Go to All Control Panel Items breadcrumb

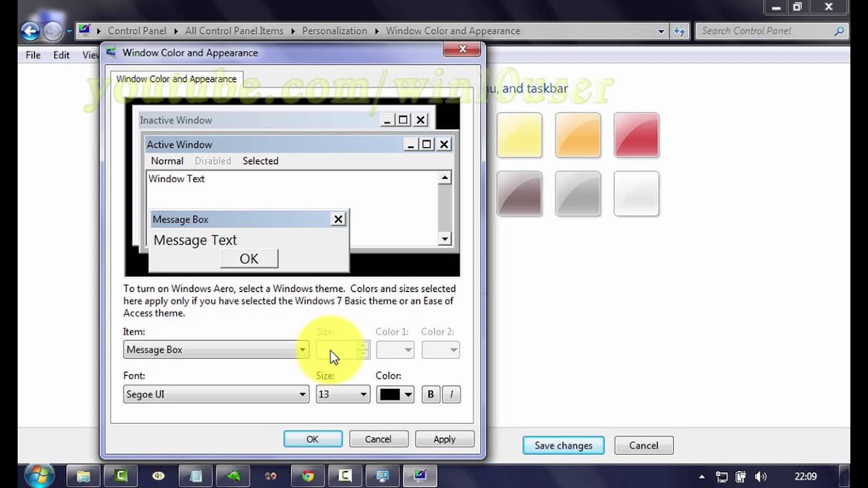point(234,31)
